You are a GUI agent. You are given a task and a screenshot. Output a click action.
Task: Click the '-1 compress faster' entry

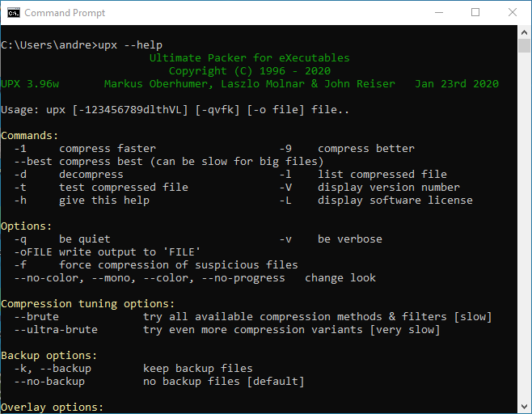(x=85, y=149)
